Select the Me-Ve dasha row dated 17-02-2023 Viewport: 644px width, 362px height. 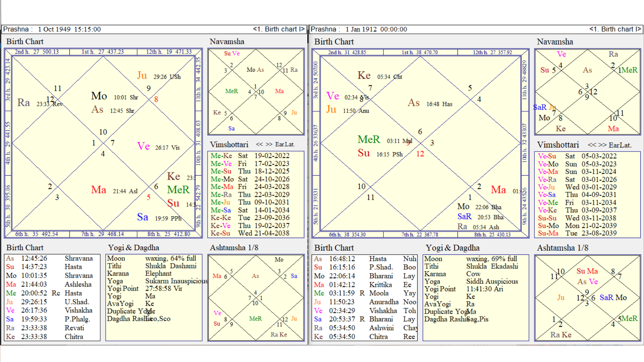(x=250, y=164)
